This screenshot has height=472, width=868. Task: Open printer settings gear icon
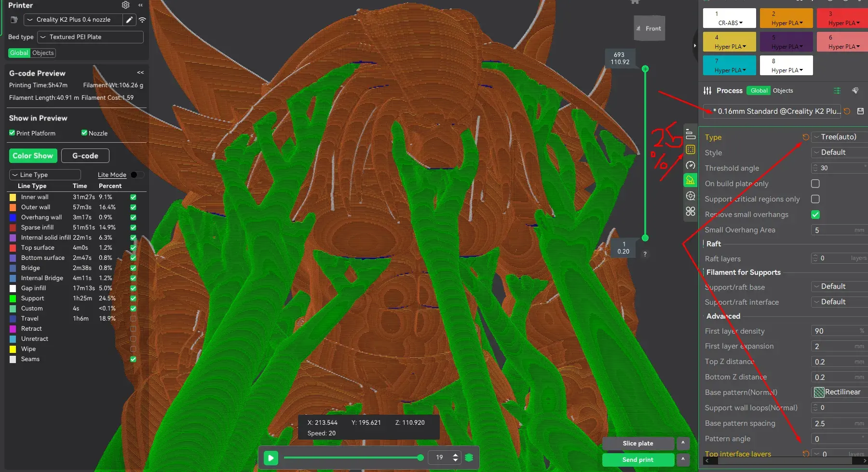tap(125, 5)
